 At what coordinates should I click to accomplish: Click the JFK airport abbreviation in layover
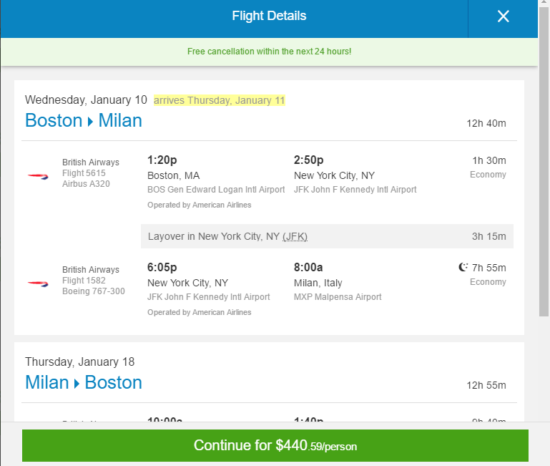[295, 236]
